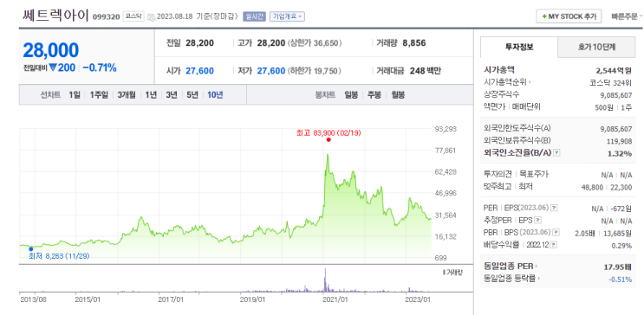Click the help icon beside 추정PER | EPS

click(x=538, y=221)
